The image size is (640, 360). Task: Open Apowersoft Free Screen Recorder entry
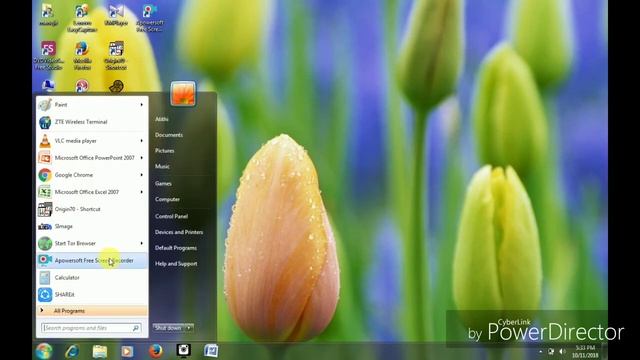92,261
